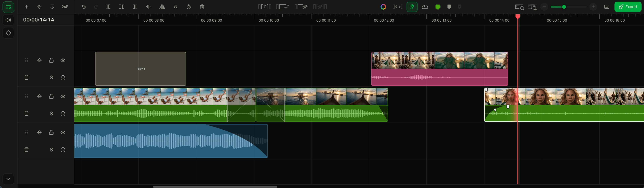Toggle the loop arrow icon
This screenshot has height=188, width=644.
[425, 7]
